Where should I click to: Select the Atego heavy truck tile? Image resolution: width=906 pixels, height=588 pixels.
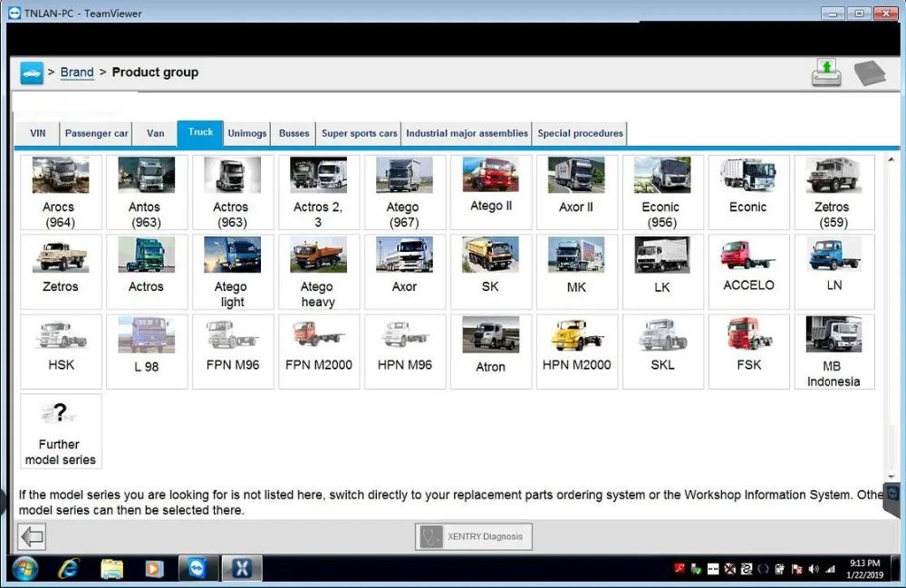[318, 272]
